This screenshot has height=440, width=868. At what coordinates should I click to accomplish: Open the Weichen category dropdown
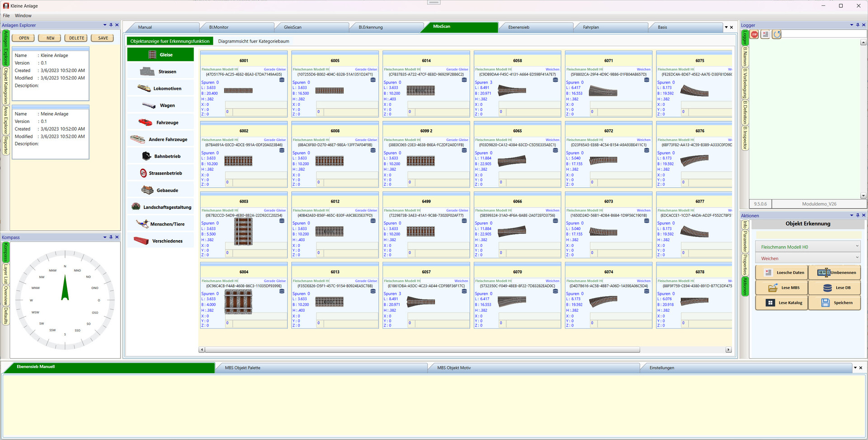pos(807,259)
